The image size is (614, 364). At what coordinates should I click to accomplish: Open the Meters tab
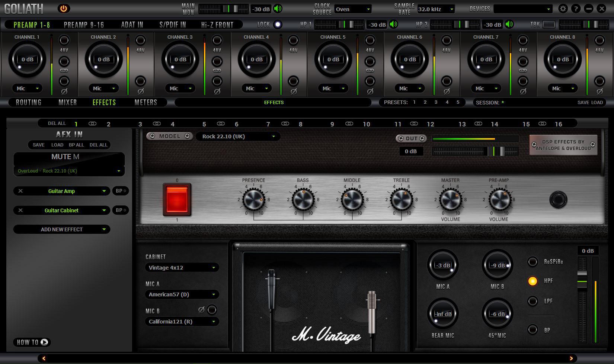click(145, 102)
